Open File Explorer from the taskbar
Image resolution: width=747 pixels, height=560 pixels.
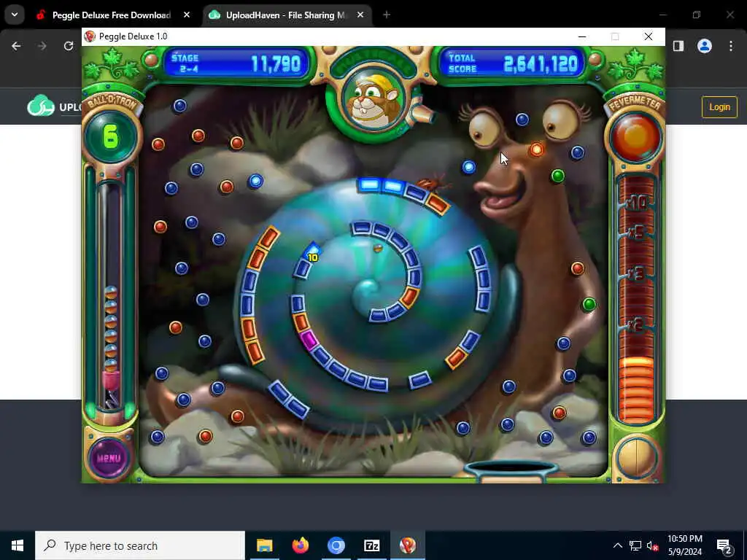click(264, 545)
